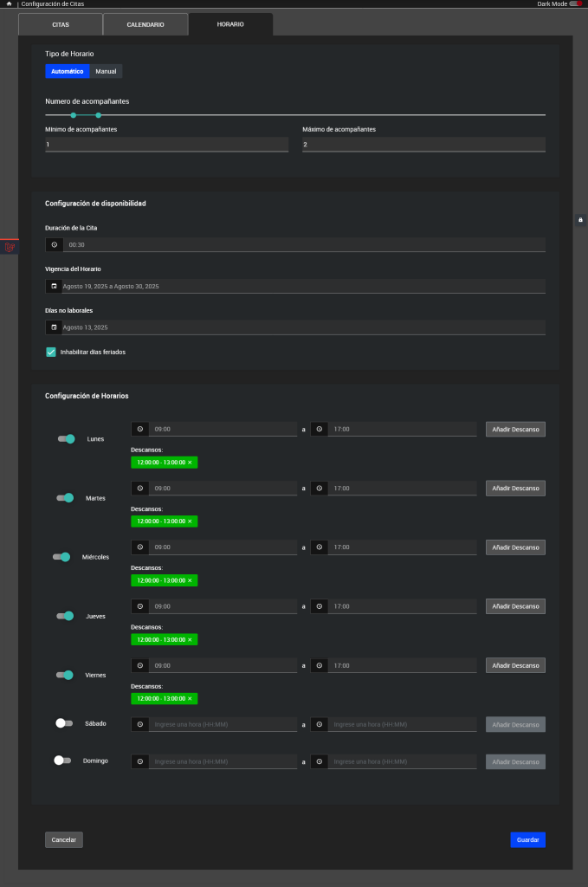The image size is (588, 887).
Task: Click Añadir Descanso for Lunes
Action: pyautogui.click(x=515, y=429)
